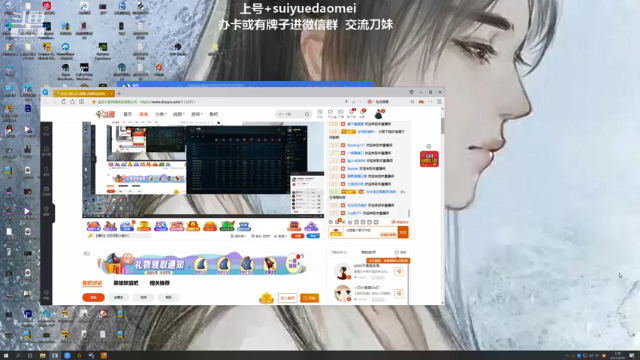Click the game controller icon in browser toolbar
Viewport: 640px width, 360px height.
coord(421,102)
